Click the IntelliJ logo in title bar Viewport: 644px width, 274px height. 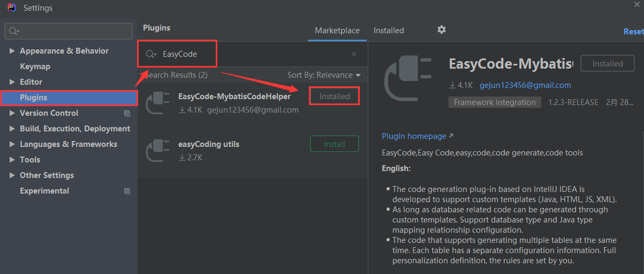[x=12, y=8]
